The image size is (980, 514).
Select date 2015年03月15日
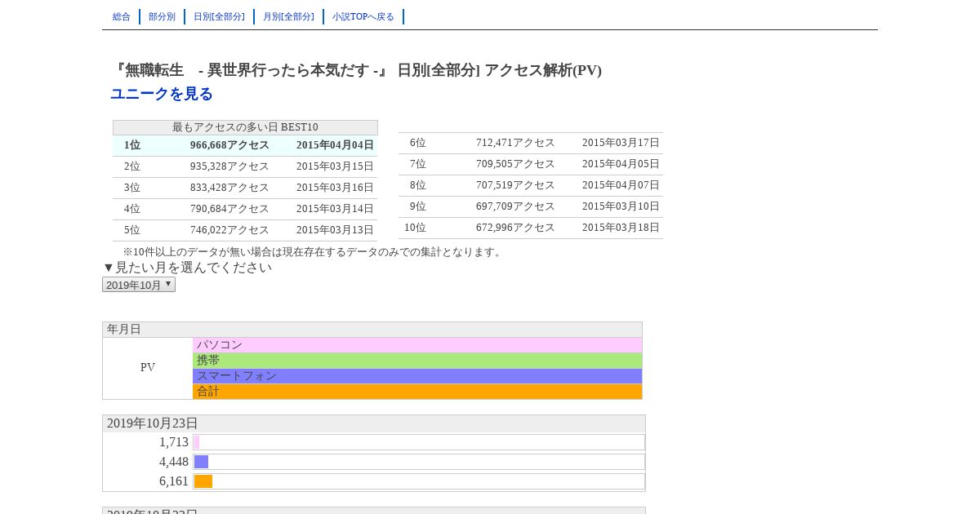tap(335, 166)
